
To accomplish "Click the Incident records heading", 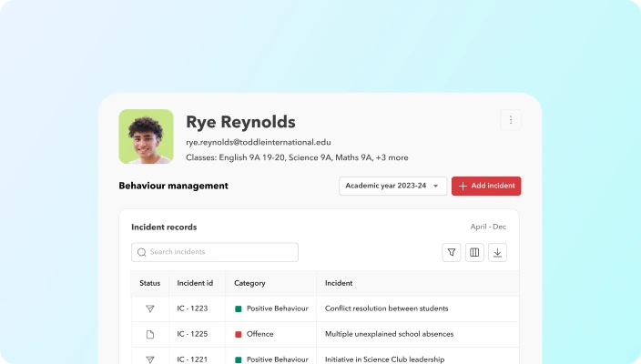I will pos(164,227).
